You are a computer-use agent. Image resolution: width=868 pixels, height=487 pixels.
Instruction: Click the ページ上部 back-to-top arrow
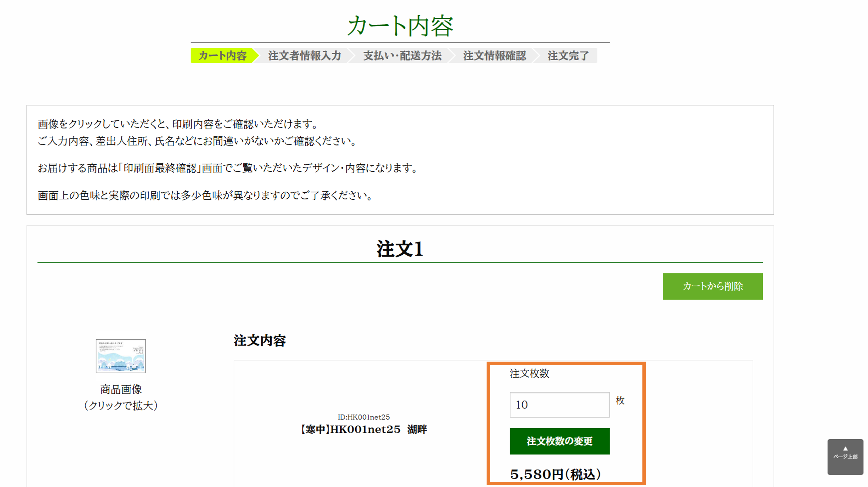click(x=845, y=456)
